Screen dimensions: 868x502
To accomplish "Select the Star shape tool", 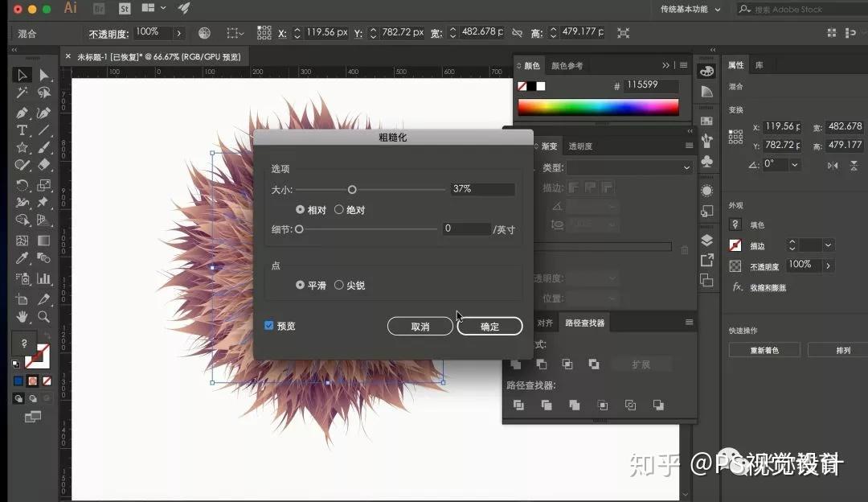I will point(22,147).
